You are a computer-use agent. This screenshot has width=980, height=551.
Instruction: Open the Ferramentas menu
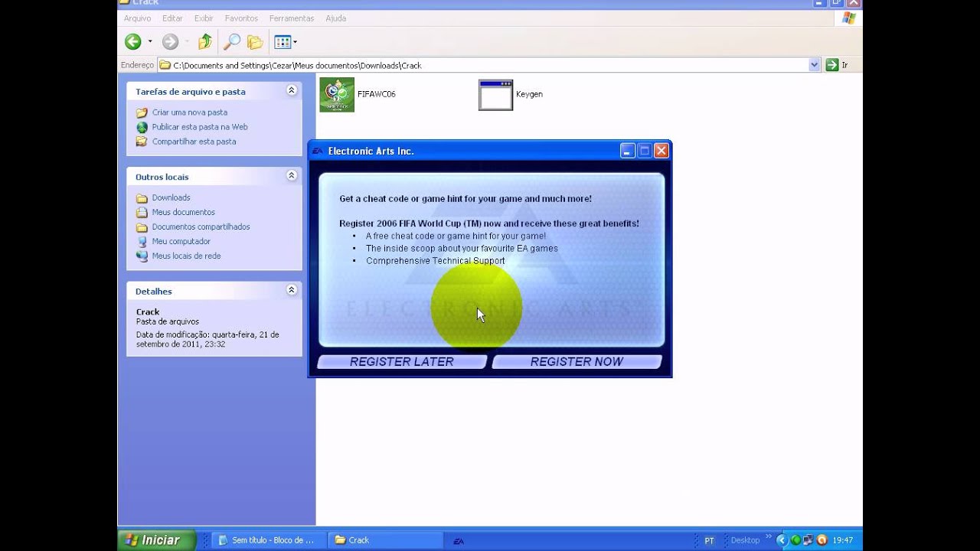[x=291, y=18]
